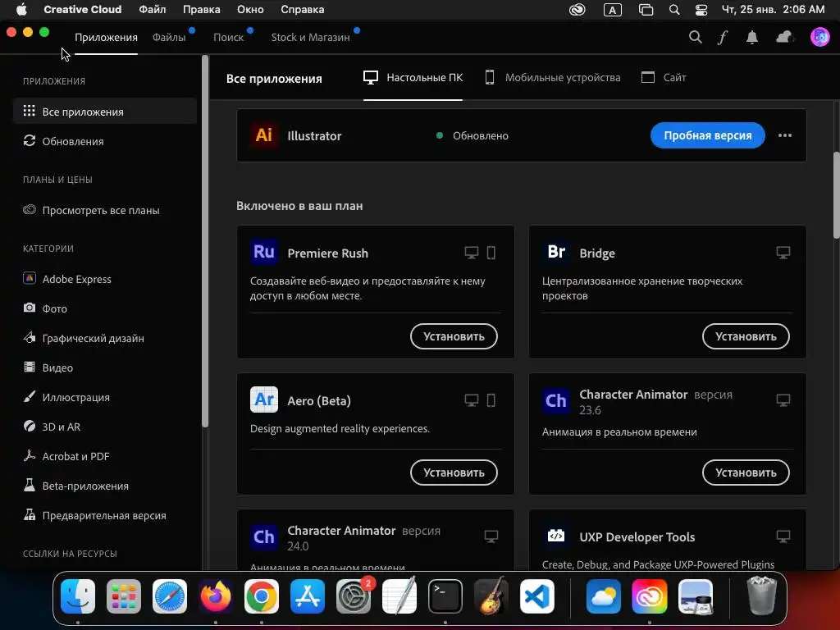Open Firefox from the Dock
840x630 pixels.
[216, 596]
